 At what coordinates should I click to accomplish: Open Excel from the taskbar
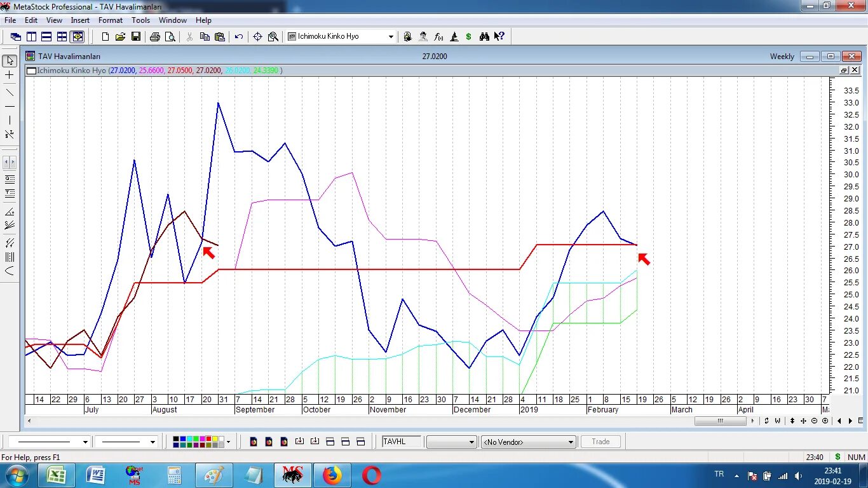56,475
